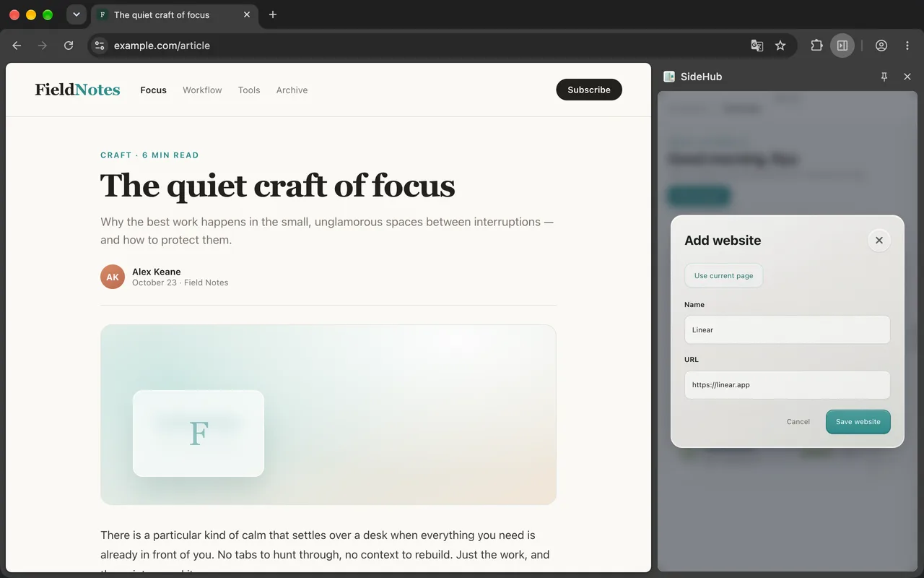Viewport: 924px width, 578px height.
Task: Open the Extensions puzzle icon
Action: tap(816, 46)
